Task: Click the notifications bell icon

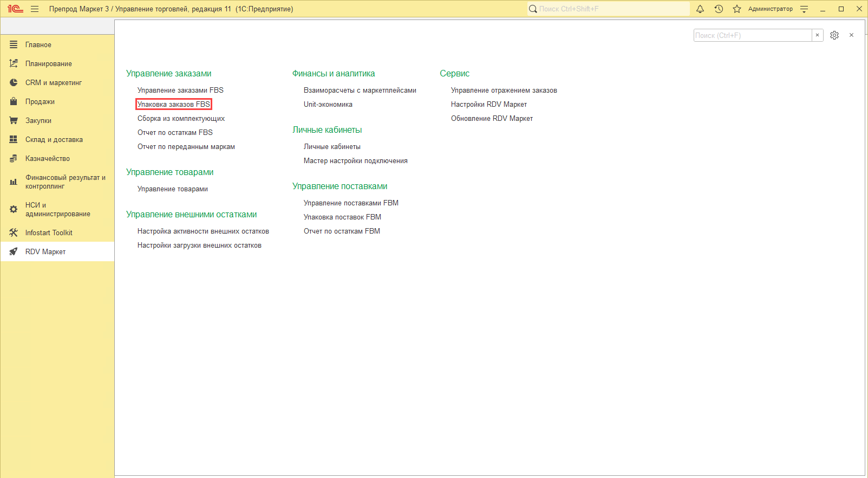Action: click(700, 9)
